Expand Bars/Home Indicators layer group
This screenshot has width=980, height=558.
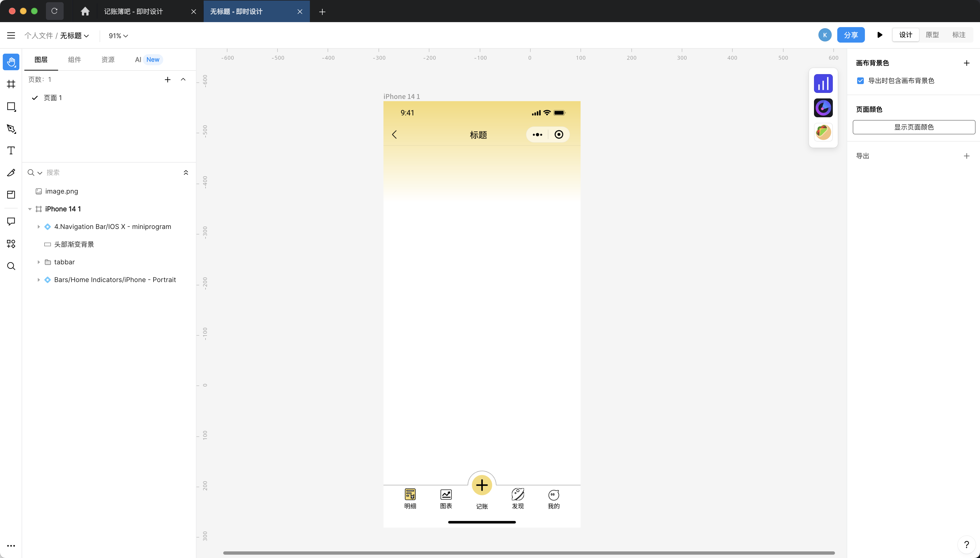39,280
